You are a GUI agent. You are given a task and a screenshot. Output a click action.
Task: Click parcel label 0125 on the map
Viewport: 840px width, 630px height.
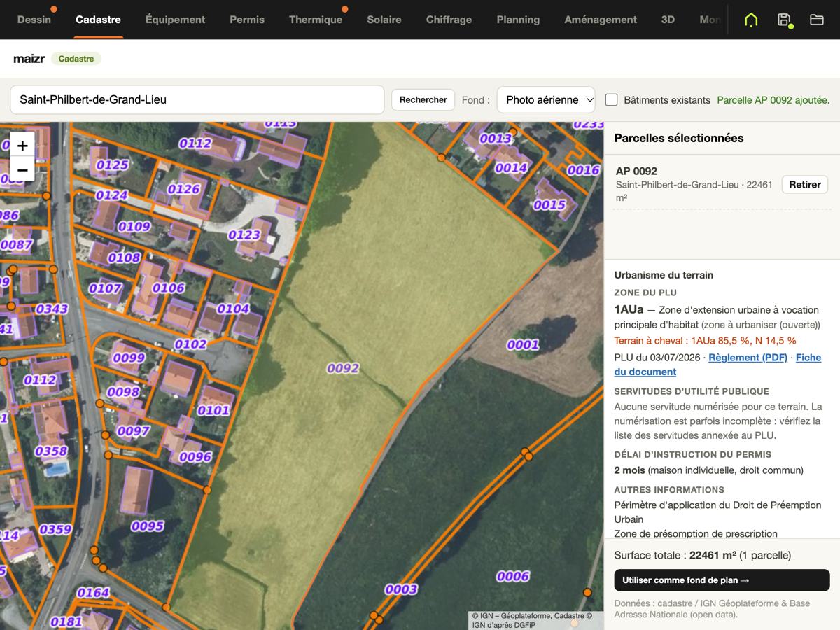tap(113, 164)
